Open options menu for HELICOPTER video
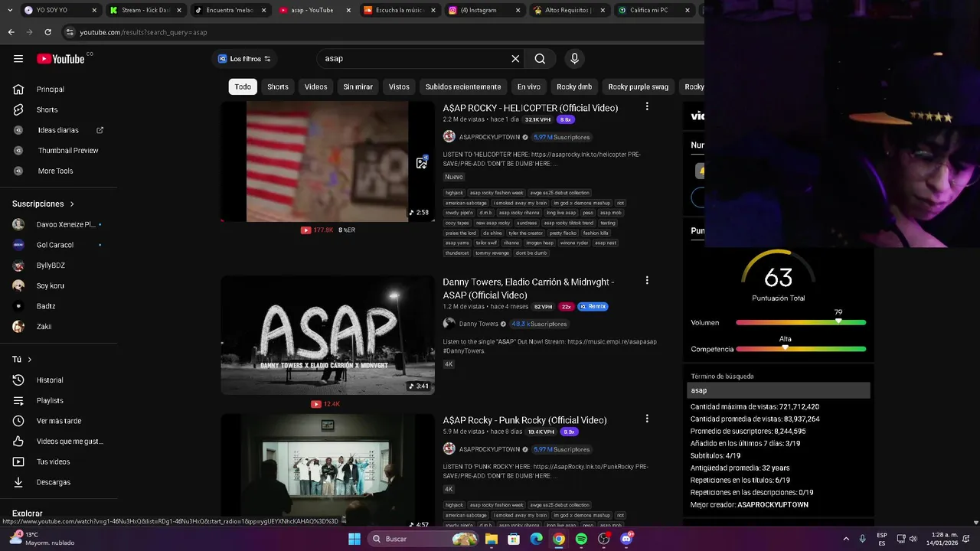Viewport: 980px width, 551px height. tap(647, 107)
